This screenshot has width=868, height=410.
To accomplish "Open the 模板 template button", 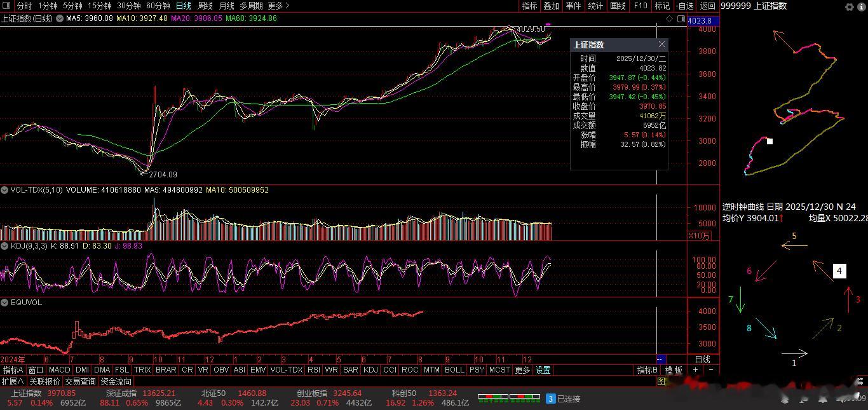I will (x=674, y=370).
